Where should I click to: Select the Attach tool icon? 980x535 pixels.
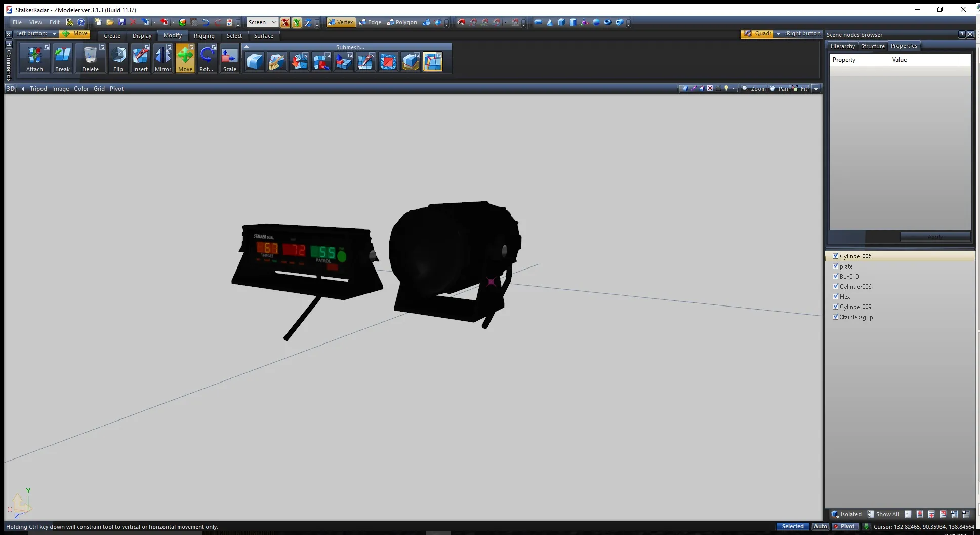34,58
